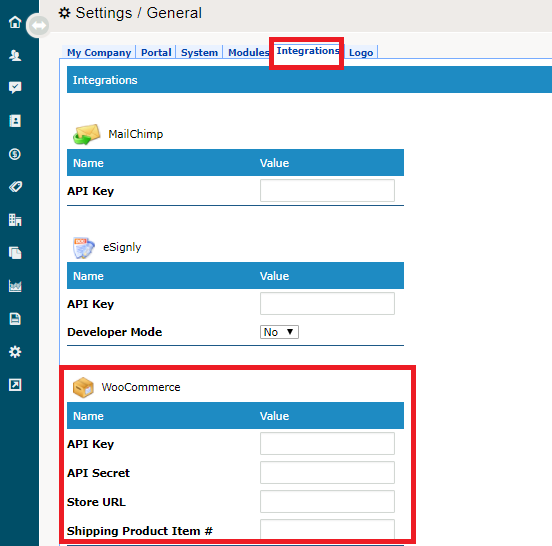Click the MailChimp envelope icon
Screen dimensions: 552x546
tap(87, 134)
